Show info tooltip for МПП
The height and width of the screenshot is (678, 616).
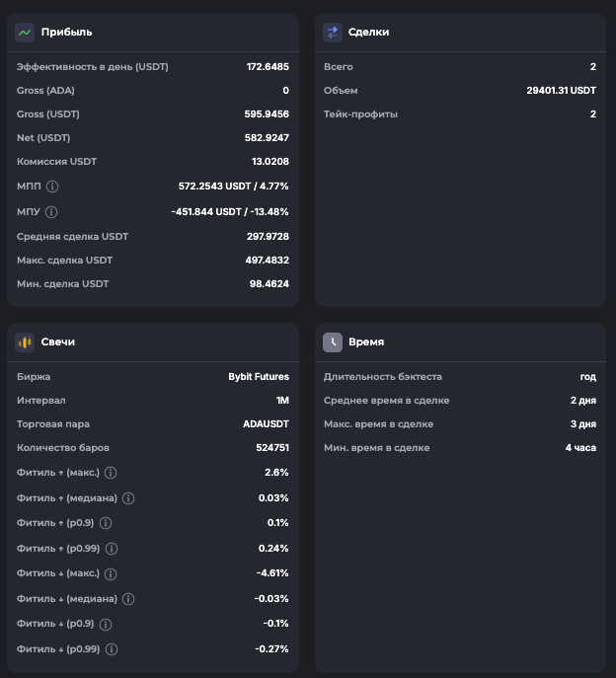point(52,186)
